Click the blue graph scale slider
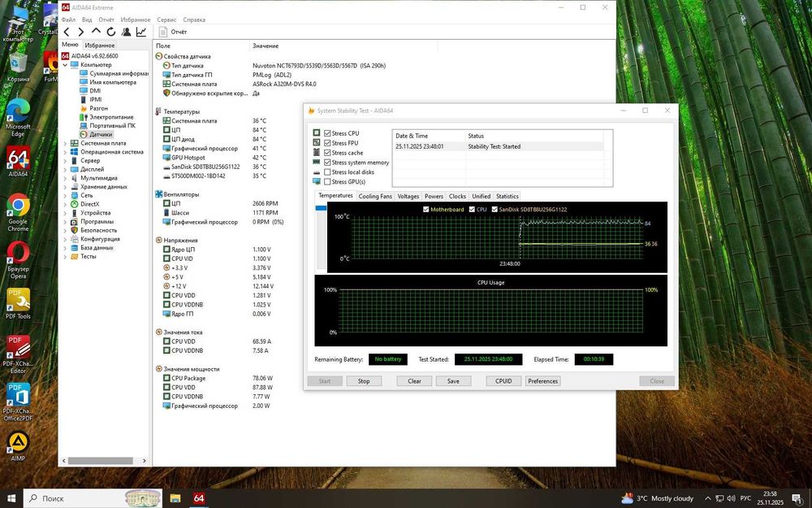This screenshot has height=508, width=812. (x=321, y=208)
